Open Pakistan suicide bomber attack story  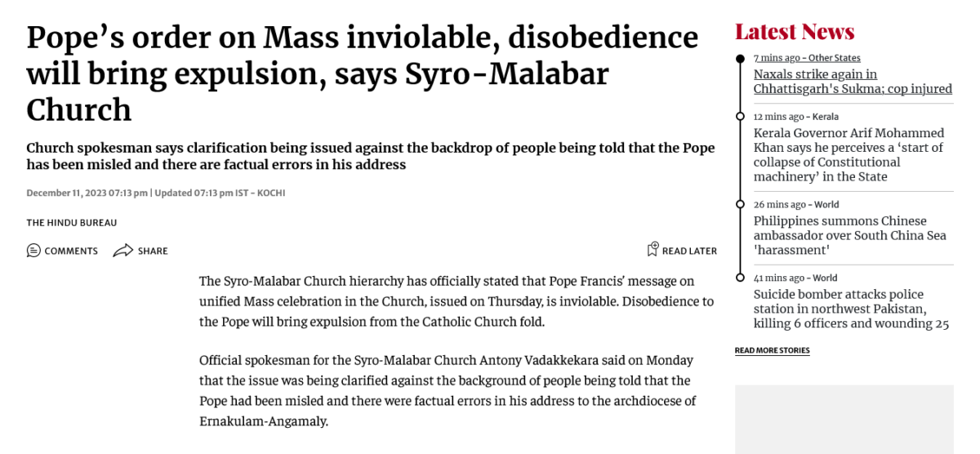click(x=851, y=309)
